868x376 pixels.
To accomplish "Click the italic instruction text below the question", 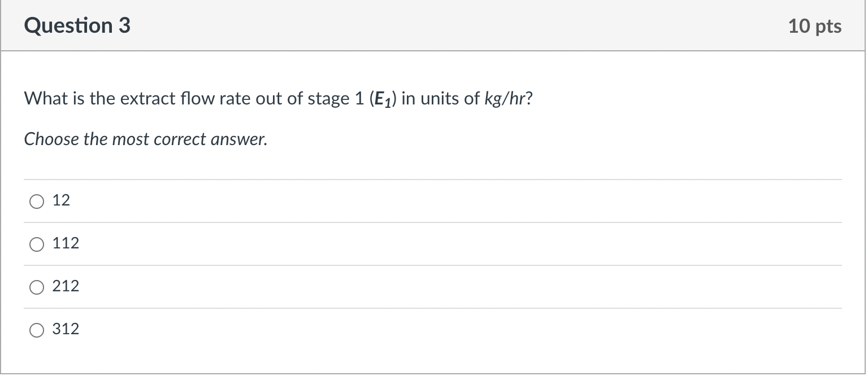I will point(145,139).
